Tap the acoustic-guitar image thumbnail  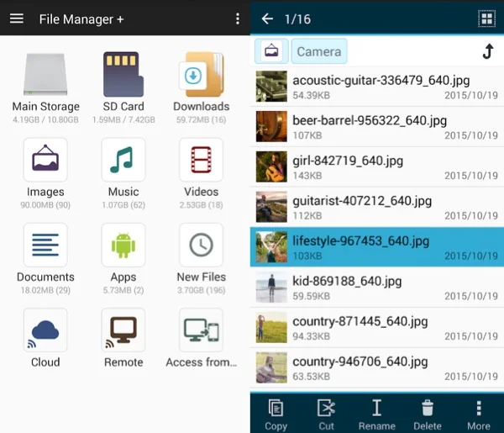pos(272,86)
